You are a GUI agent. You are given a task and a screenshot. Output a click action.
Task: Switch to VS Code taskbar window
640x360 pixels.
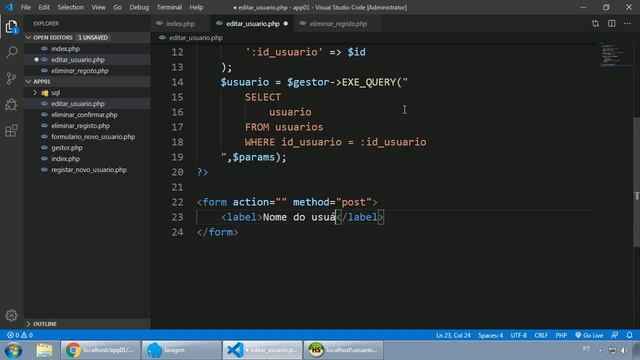262,350
